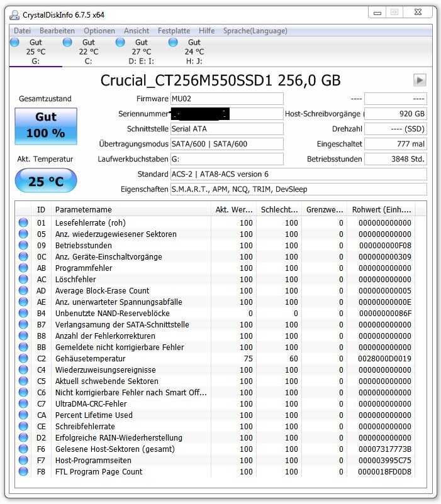Click status icon of ID 09 Betriebsstunden row

[x=23, y=245]
